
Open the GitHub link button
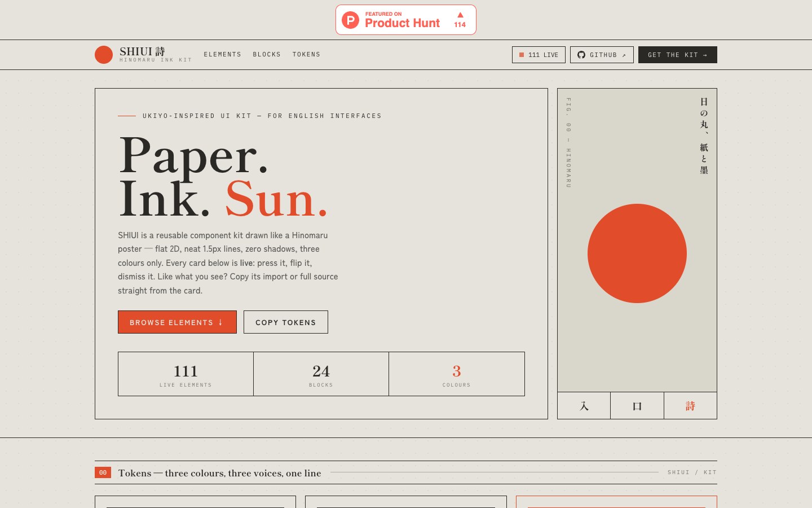coord(602,55)
